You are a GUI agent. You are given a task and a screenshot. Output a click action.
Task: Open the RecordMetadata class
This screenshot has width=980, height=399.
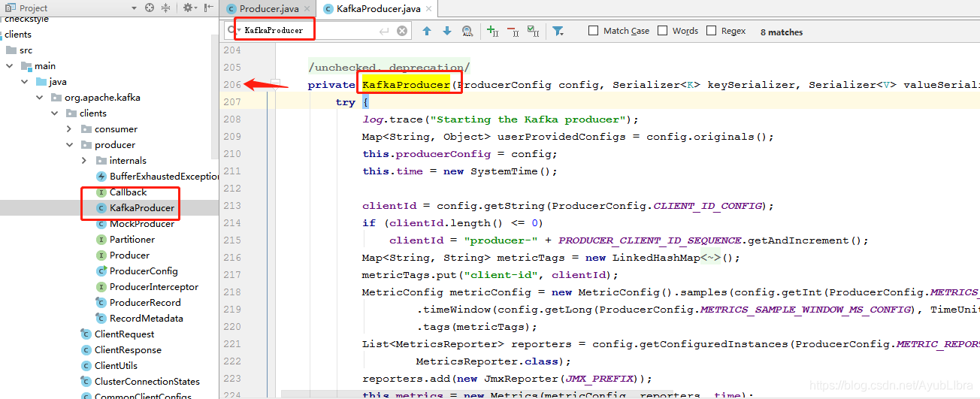pyautogui.click(x=147, y=319)
